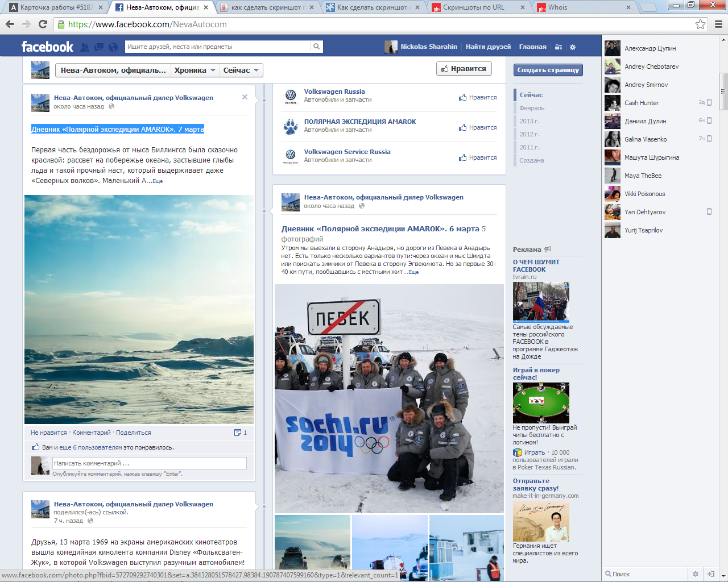This screenshot has width=728, height=582.
Task: Jump to 2011 г. in timeline
Action: tap(530, 147)
